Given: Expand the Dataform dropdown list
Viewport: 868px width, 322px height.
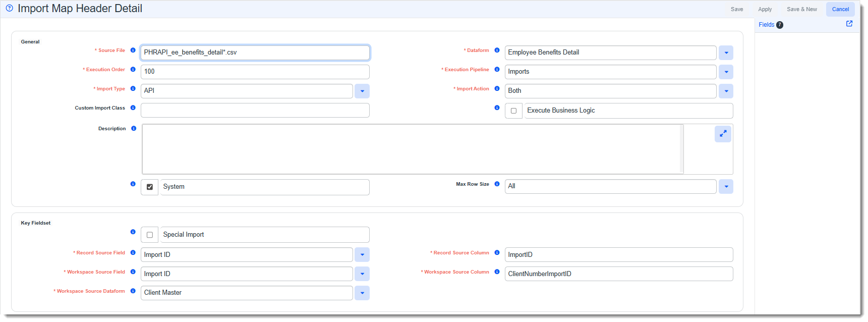Looking at the screenshot, I should (x=726, y=53).
